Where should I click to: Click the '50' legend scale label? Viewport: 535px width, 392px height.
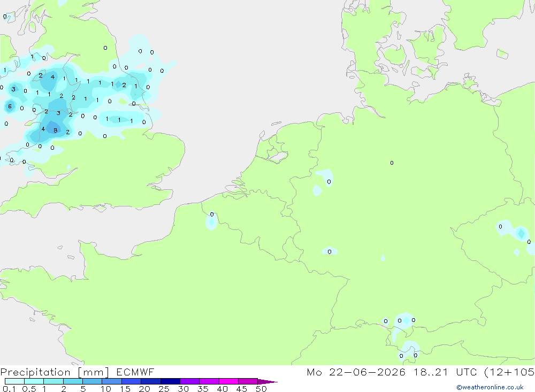pyautogui.click(x=261, y=389)
